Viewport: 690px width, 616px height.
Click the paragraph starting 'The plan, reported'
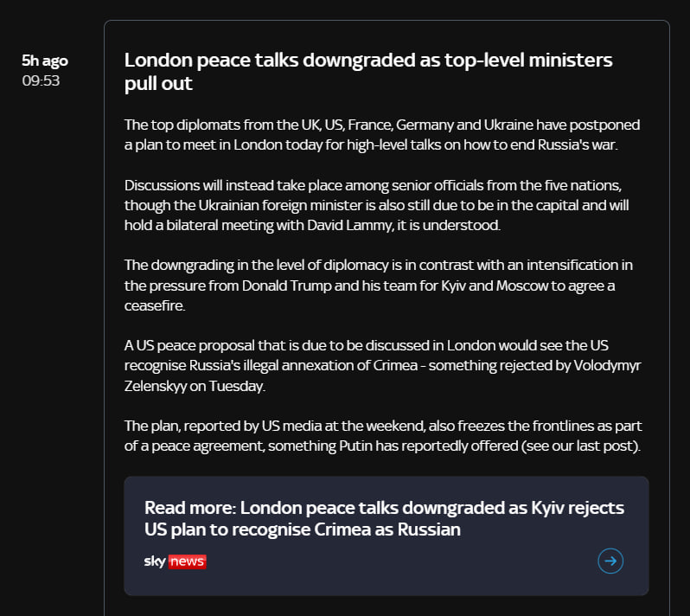[x=381, y=436]
